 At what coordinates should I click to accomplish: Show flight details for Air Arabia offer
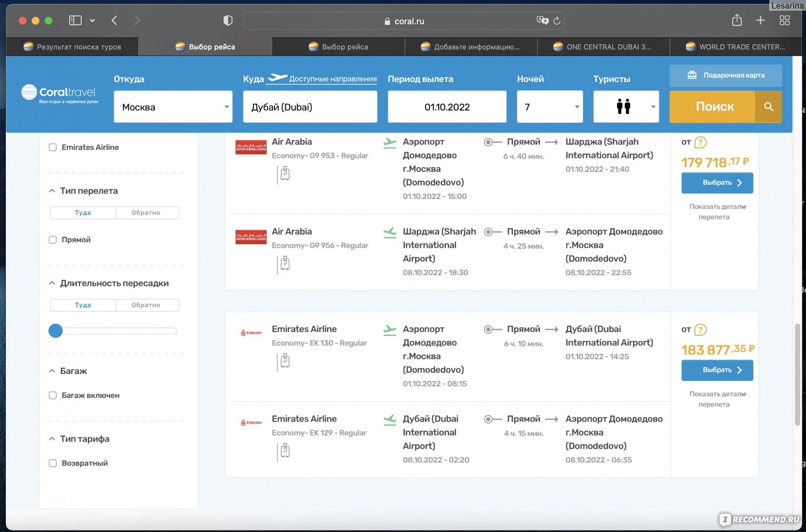717,212
